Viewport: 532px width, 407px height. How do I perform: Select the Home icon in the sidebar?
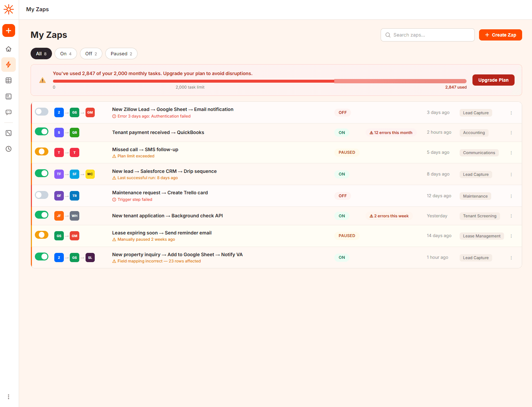point(9,49)
